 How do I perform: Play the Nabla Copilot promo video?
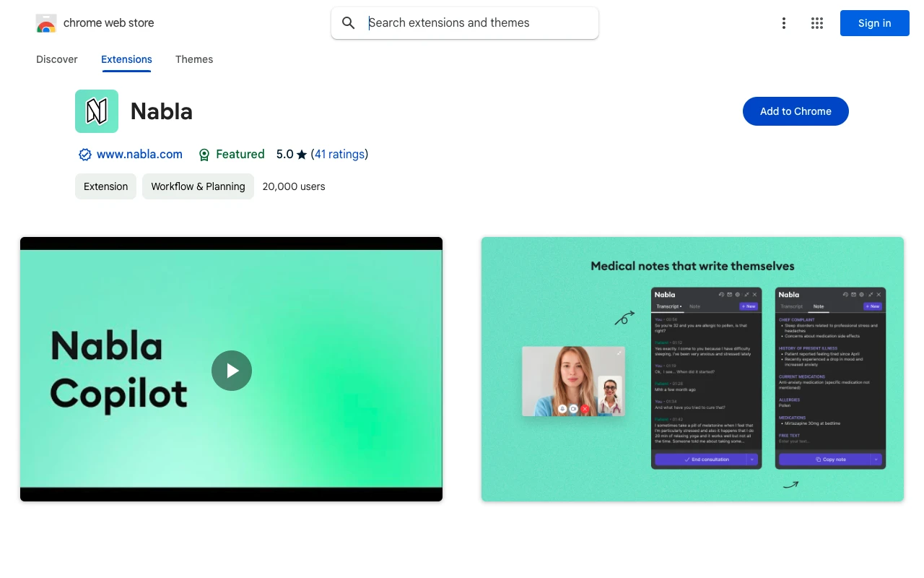pos(232,371)
